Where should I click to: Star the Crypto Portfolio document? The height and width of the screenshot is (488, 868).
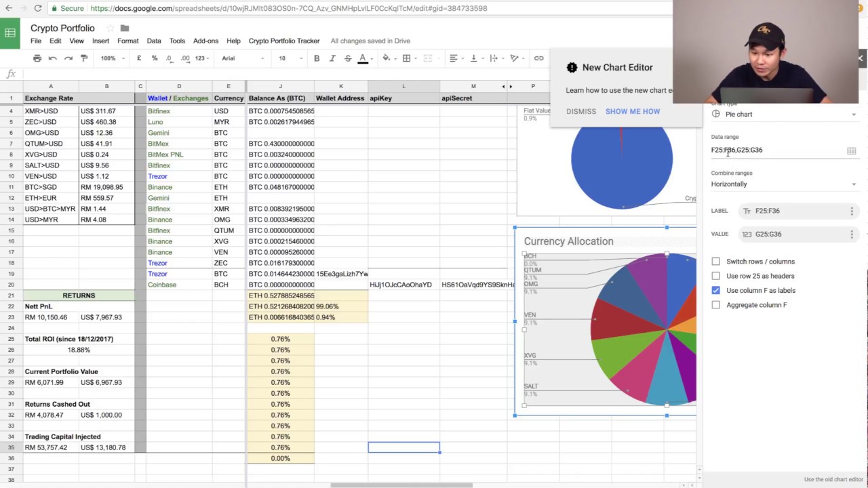(110, 28)
